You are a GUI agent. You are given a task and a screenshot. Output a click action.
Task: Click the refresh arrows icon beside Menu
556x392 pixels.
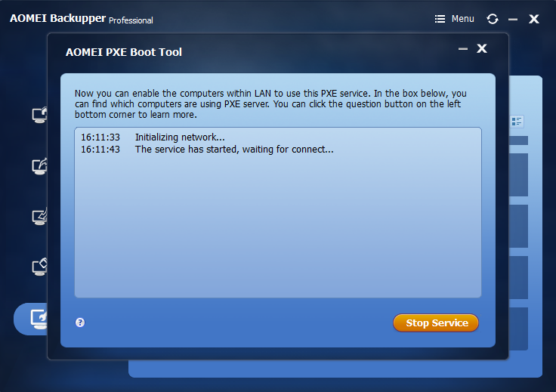493,19
